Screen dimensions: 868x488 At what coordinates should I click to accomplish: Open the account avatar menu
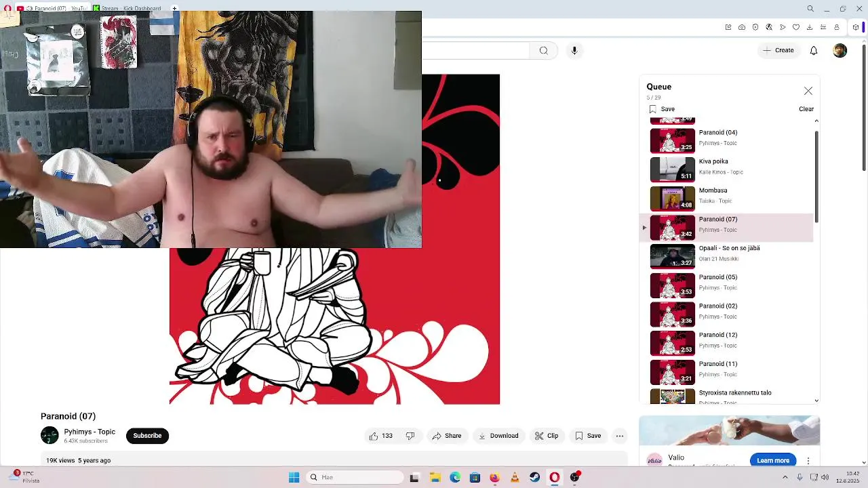(840, 50)
